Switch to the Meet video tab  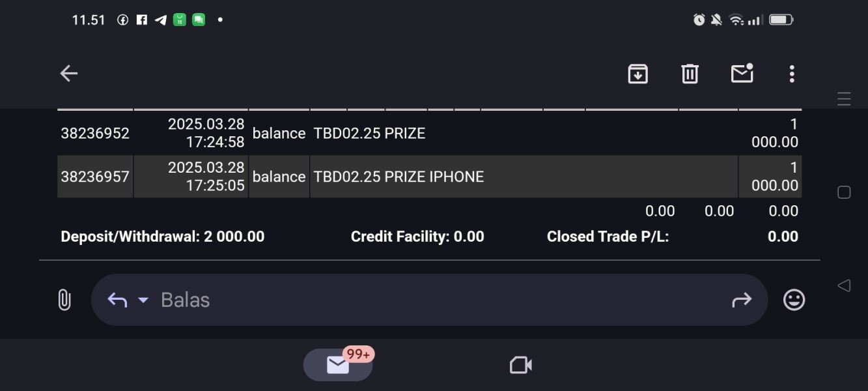(x=521, y=365)
